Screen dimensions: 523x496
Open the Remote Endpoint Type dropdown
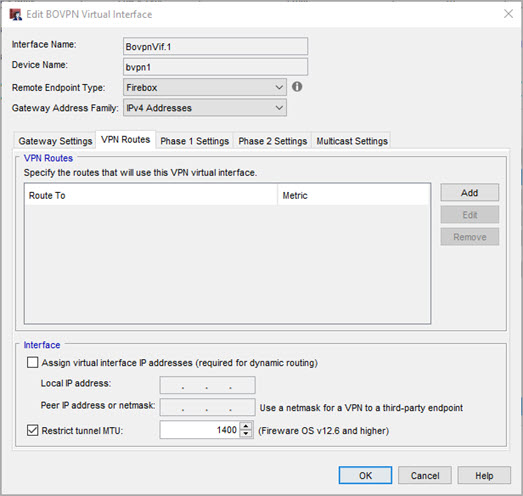pos(205,87)
